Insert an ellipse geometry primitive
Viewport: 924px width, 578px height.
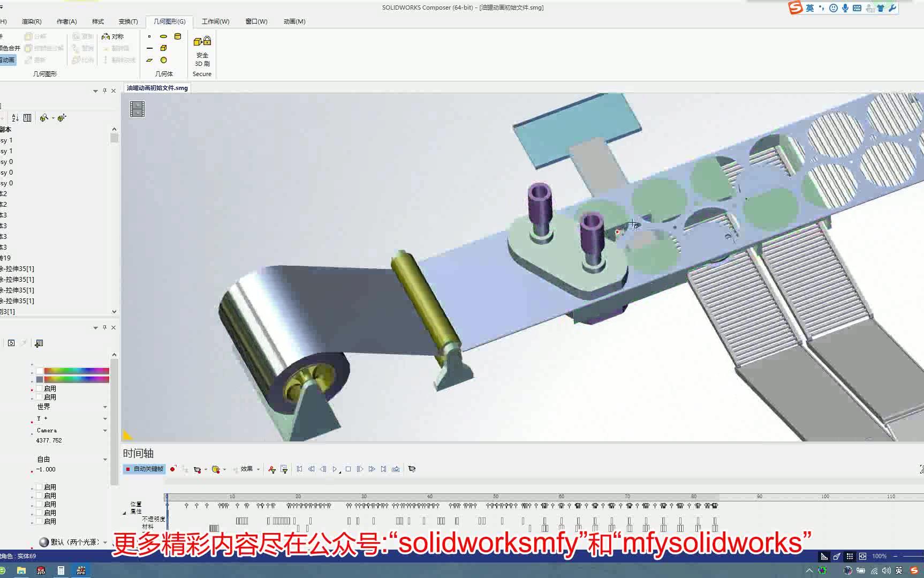coord(164,36)
